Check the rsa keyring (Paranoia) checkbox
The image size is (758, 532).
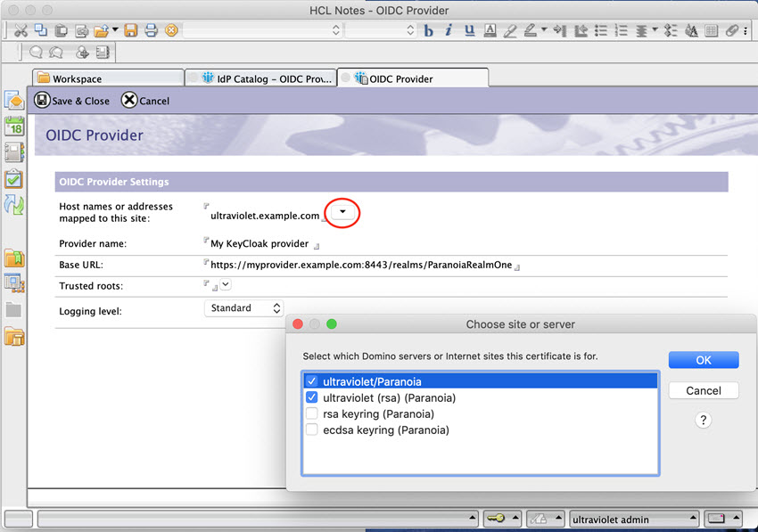click(312, 413)
